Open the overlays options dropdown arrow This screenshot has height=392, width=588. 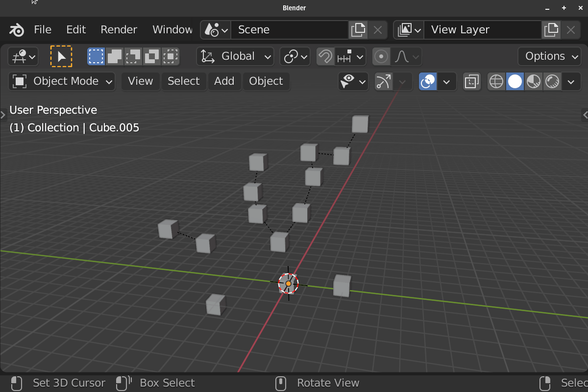(446, 81)
